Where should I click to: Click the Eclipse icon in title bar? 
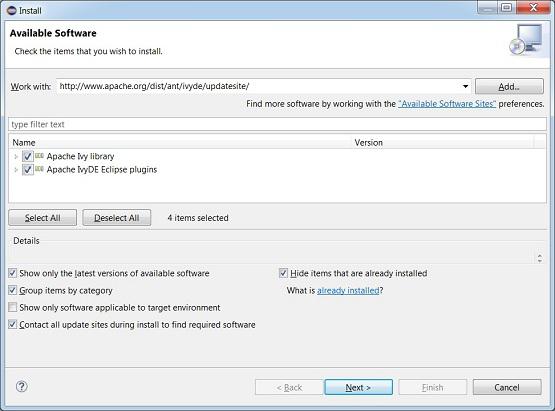12,11
